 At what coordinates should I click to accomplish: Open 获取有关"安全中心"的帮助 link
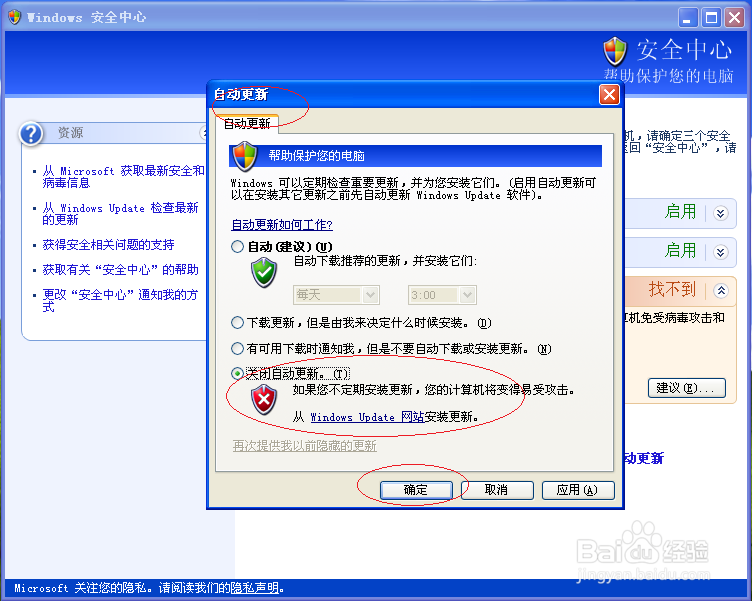[x=120, y=270]
